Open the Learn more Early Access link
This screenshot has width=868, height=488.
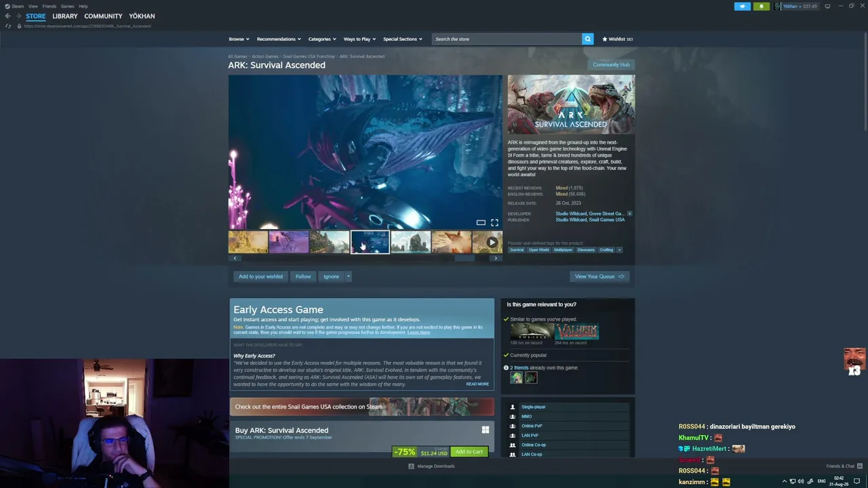(418, 332)
